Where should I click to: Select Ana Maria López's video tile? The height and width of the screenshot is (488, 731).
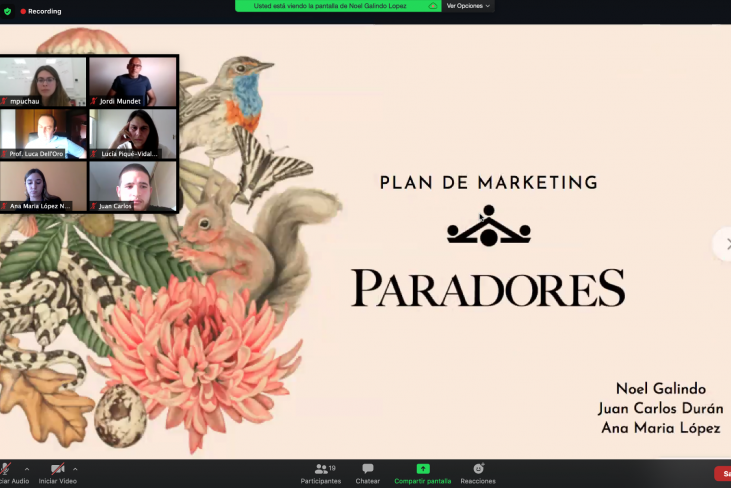pyautogui.click(x=43, y=186)
